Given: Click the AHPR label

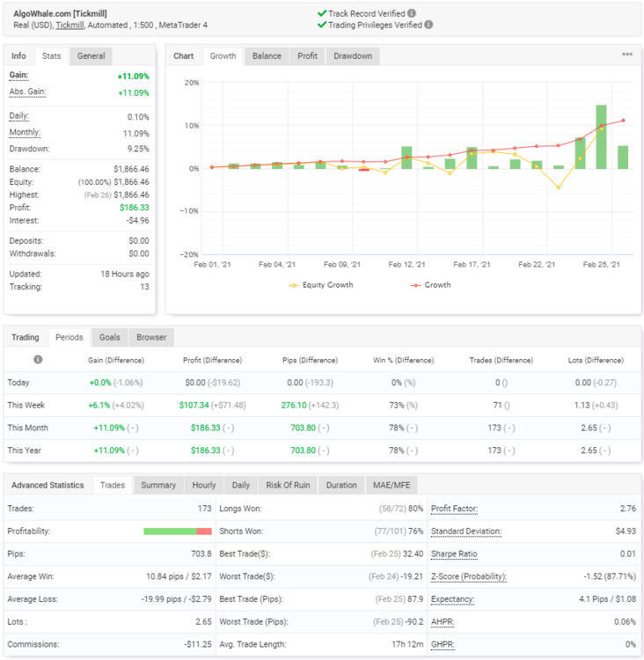Looking at the screenshot, I should point(443,622).
